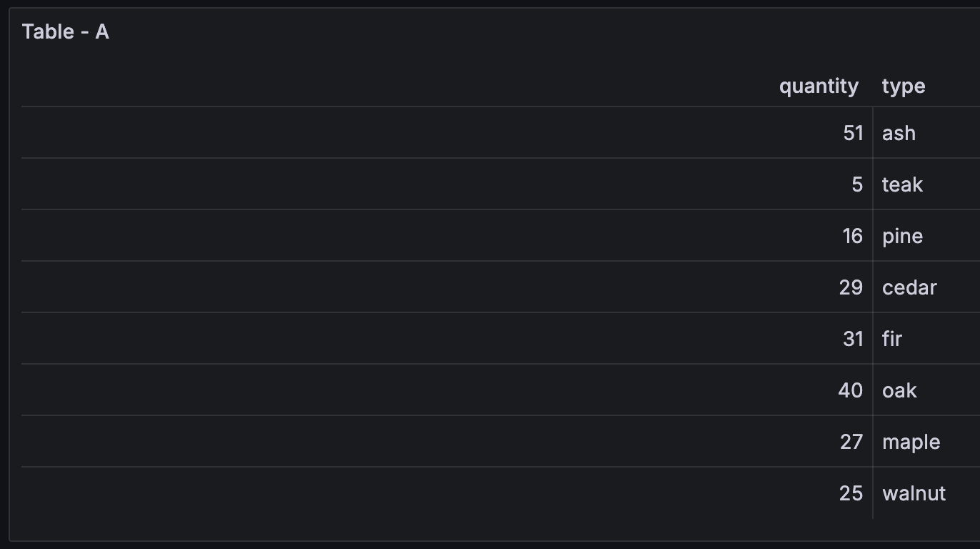
Task: Select the quantity cell showing 31
Action: point(853,339)
